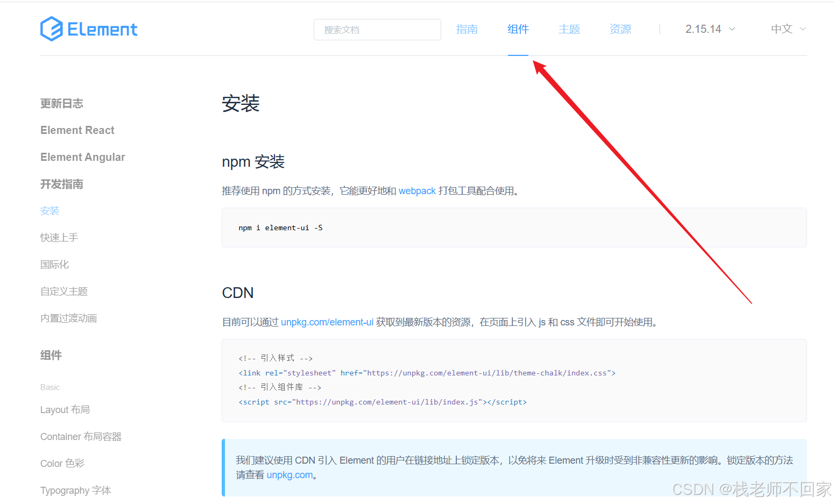Open the 2.15.14 version dropdown
The image size is (834, 504).
703,29
